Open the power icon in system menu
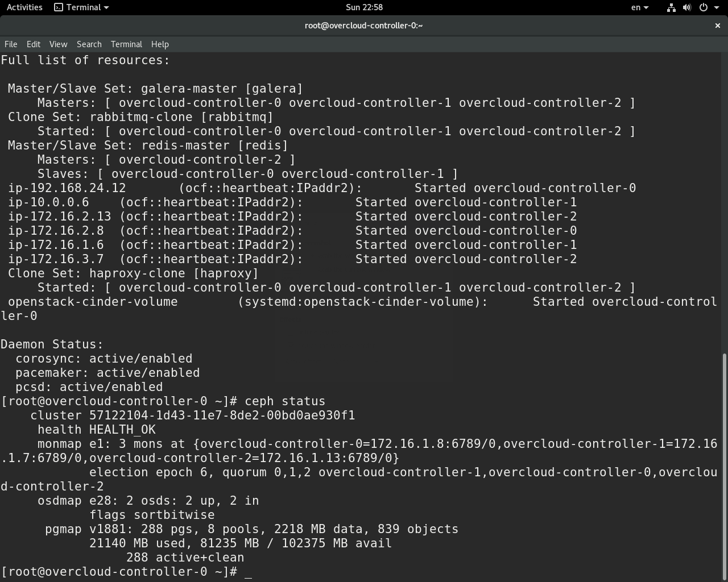This screenshot has height=582, width=728. click(x=703, y=7)
